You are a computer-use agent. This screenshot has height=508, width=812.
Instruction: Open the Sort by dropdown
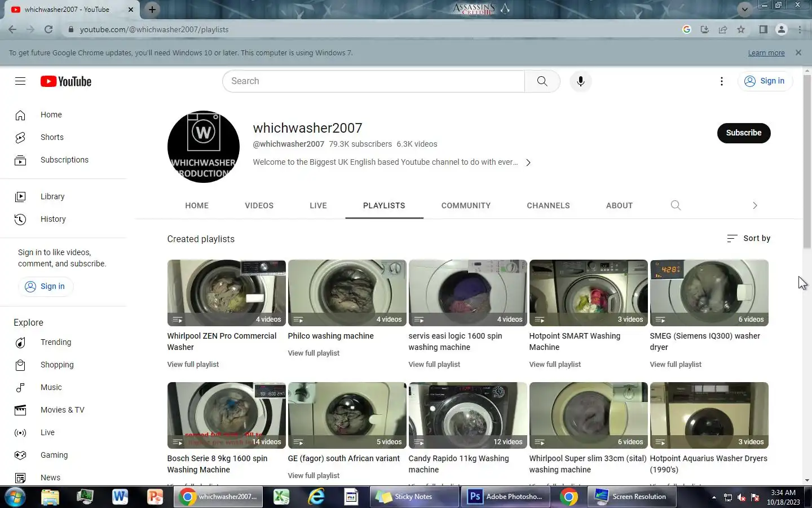(x=748, y=238)
